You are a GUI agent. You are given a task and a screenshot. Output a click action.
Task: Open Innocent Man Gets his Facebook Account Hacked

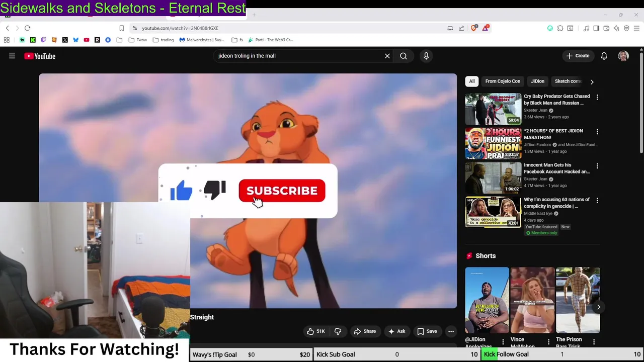[x=556, y=168]
